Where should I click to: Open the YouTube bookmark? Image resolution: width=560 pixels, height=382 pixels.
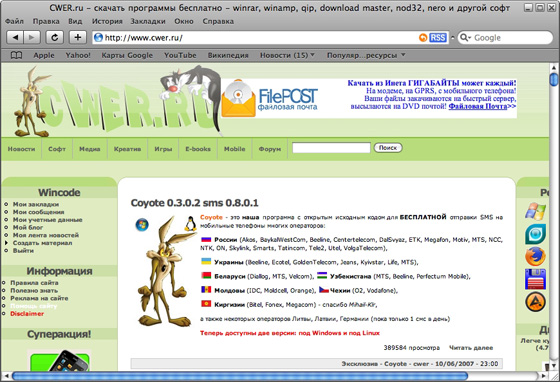(x=180, y=55)
